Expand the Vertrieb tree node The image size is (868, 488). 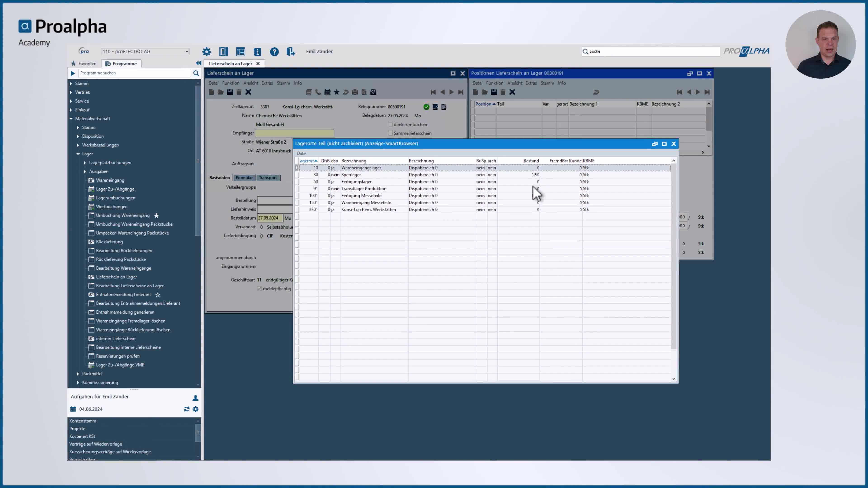[71, 92]
